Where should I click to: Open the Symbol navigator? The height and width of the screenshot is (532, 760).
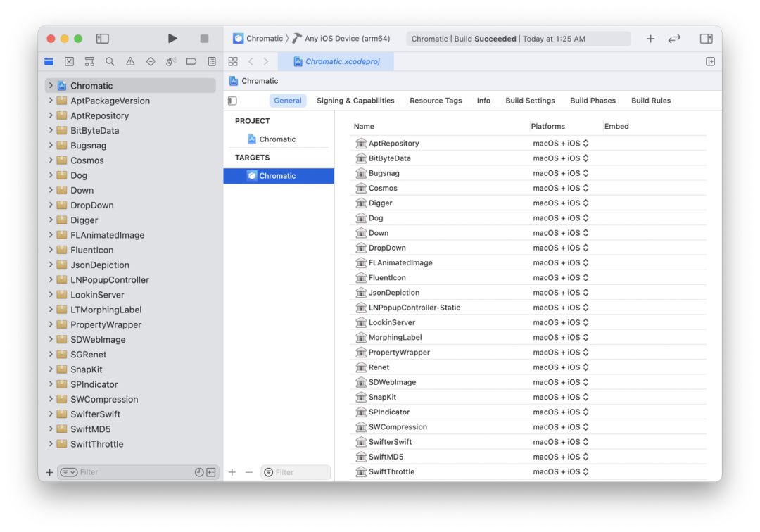(89, 61)
